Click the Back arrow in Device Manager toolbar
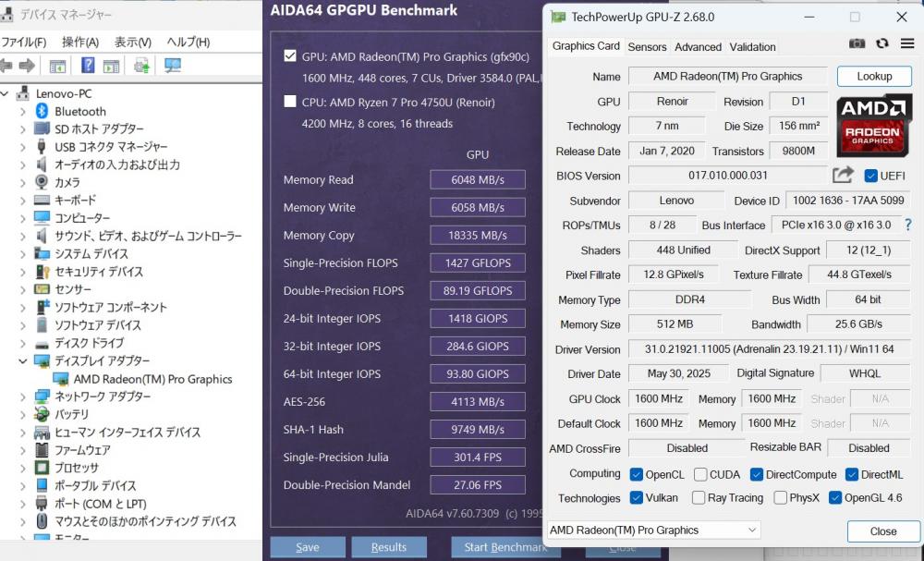 coord(6,66)
